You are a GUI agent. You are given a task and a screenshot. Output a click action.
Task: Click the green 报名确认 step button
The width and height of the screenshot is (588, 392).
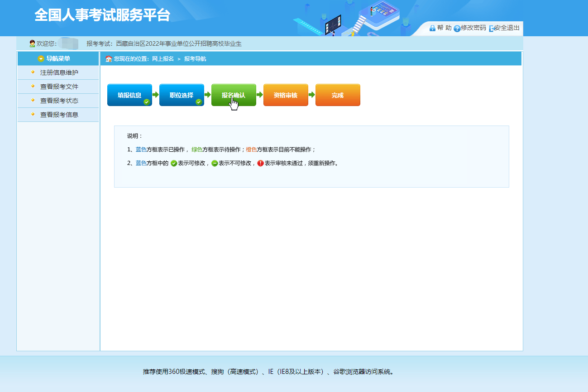tap(234, 95)
